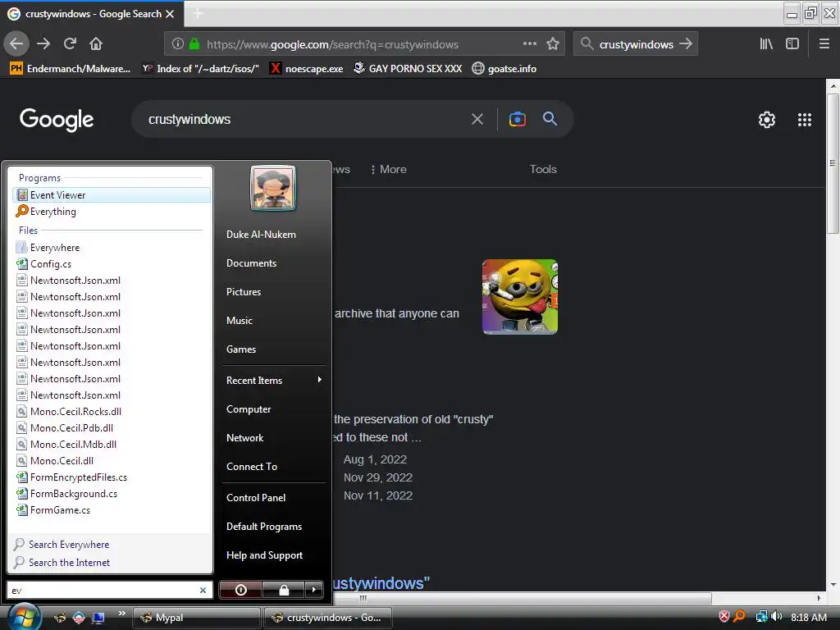Open FormEncryptedFiles.cs file result
Viewport: 840px width, 630px height.
[x=112, y=477]
